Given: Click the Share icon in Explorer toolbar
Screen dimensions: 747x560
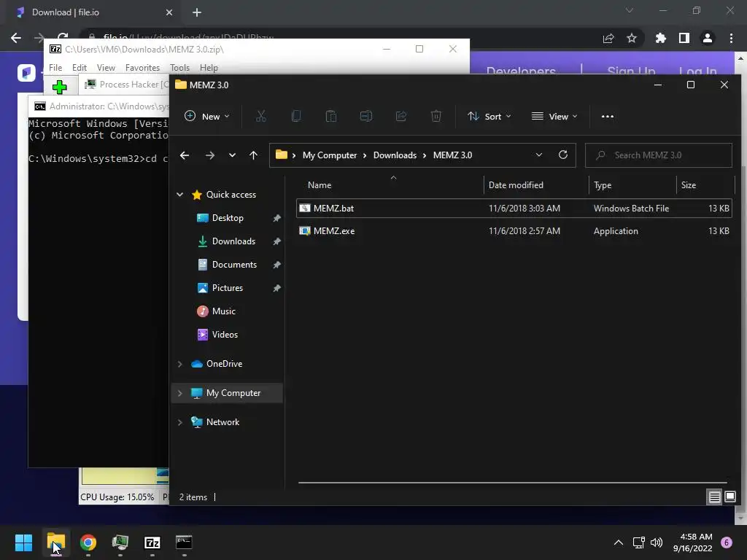Looking at the screenshot, I should coord(401,116).
